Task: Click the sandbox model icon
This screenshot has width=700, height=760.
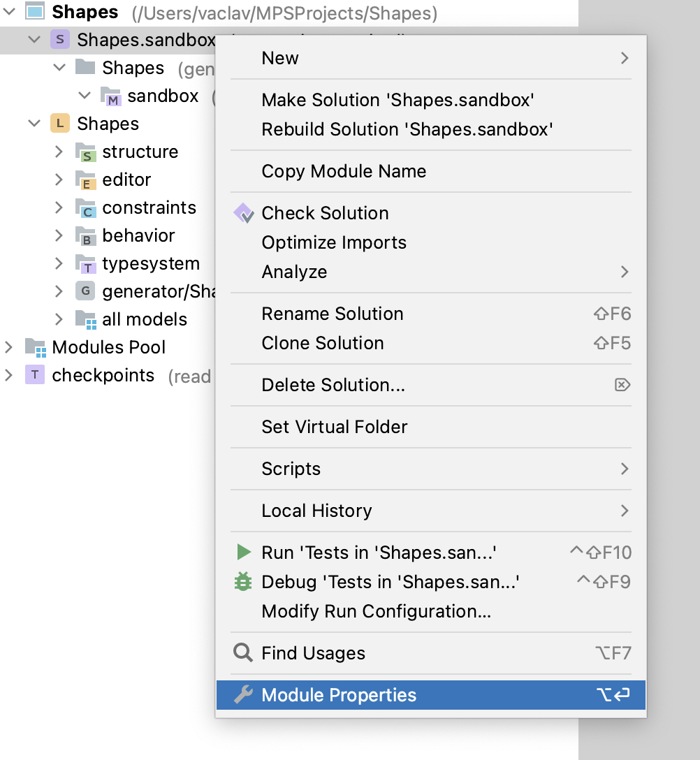Action: [110, 96]
